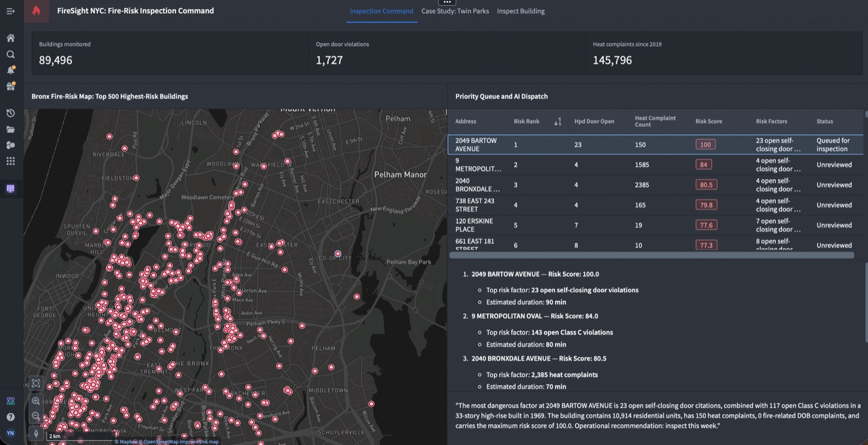
Task: Sort by Risk Factors column header
Action: pos(771,121)
